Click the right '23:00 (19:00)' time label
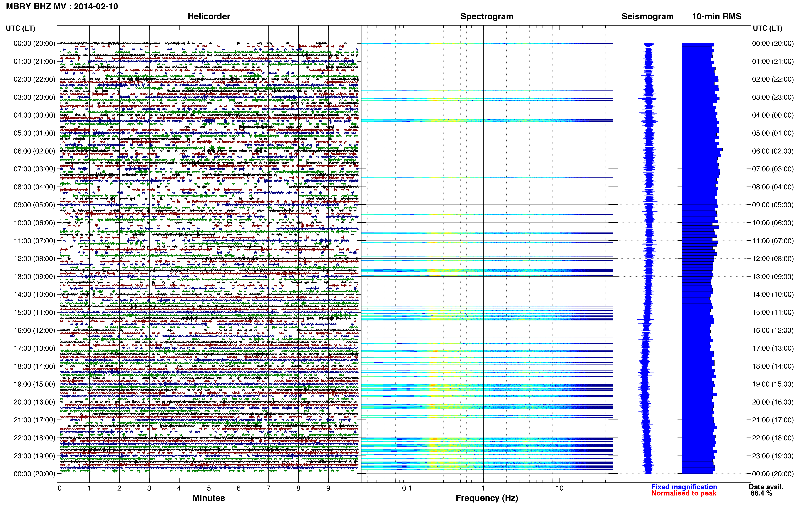The width and height of the screenshot is (812, 508). coord(773,456)
